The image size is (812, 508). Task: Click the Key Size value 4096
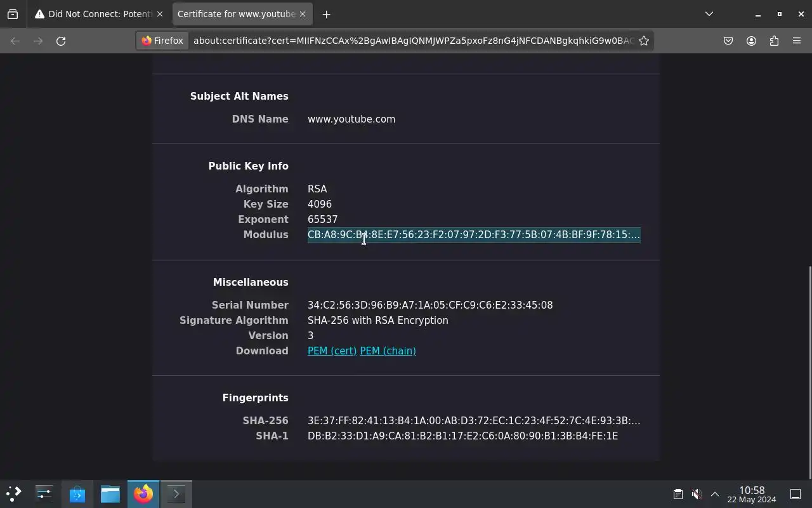coord(320,204)
